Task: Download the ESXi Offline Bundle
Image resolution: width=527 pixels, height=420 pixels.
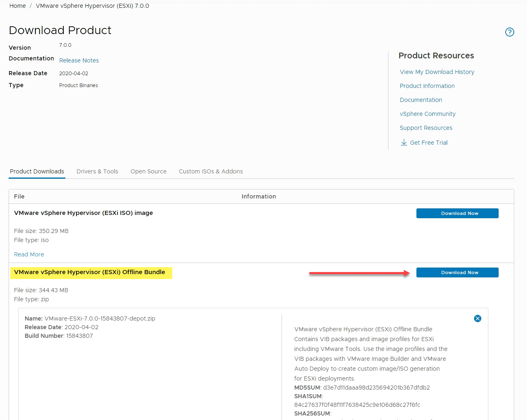Action: click(457, 272)
